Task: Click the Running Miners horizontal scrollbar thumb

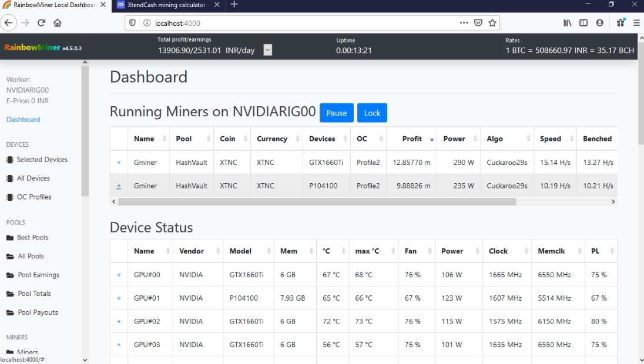Action: point(317,201)
